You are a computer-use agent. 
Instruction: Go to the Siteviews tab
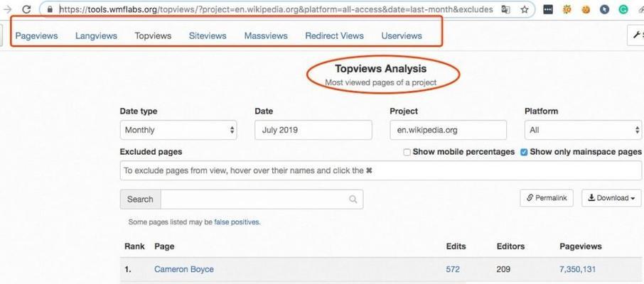[208, 35]
